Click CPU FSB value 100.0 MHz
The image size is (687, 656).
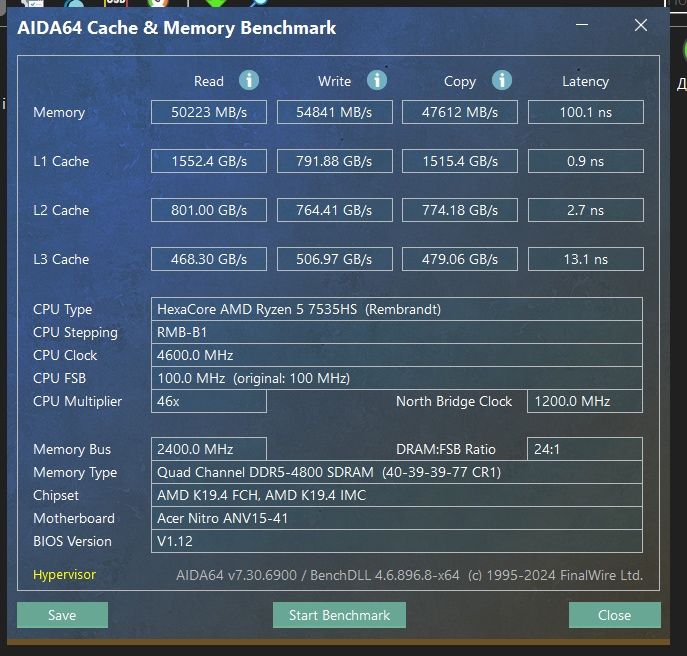397,378
